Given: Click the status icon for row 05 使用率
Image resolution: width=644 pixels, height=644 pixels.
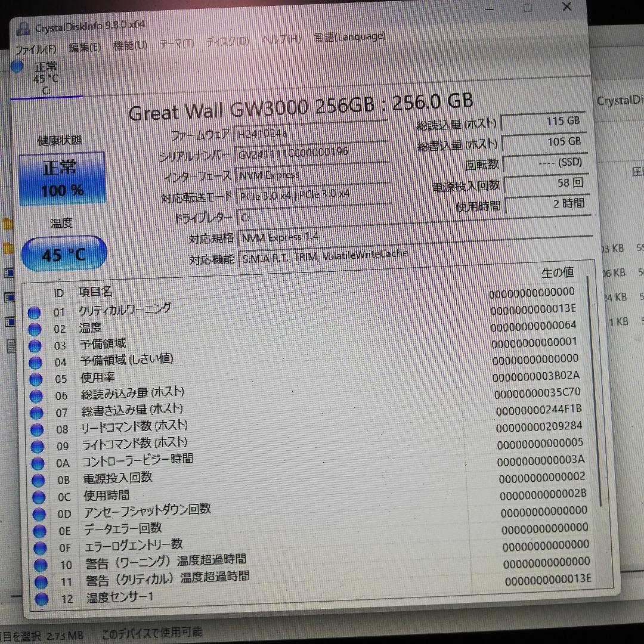Looking at the screenshot, I should point(36,379).
